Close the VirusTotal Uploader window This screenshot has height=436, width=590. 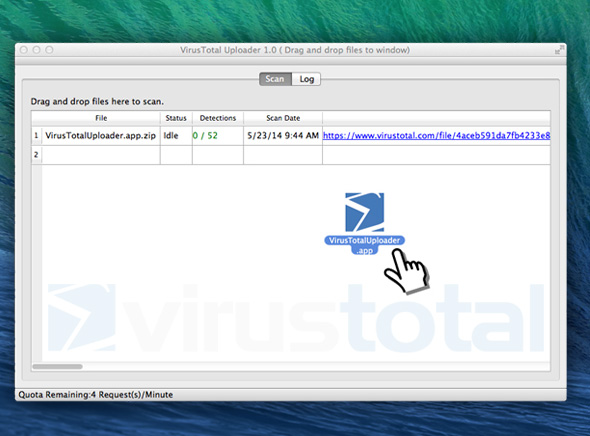pos(24,50)
